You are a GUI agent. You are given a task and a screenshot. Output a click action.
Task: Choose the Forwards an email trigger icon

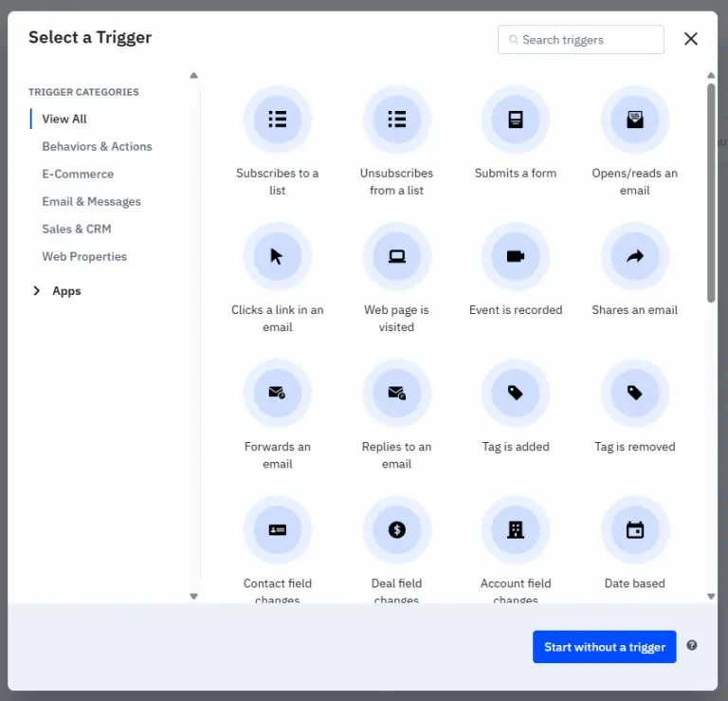[x=277, y=393]
